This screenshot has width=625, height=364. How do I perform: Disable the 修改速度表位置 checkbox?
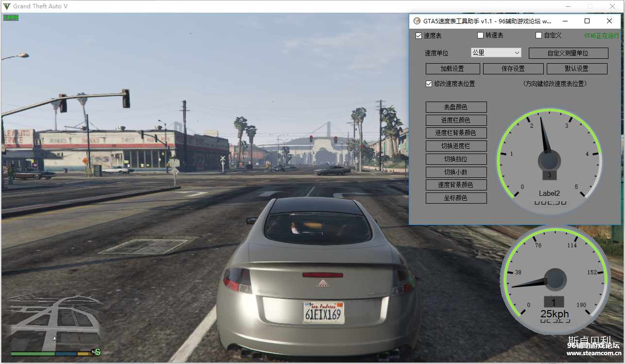click(429, 84)
